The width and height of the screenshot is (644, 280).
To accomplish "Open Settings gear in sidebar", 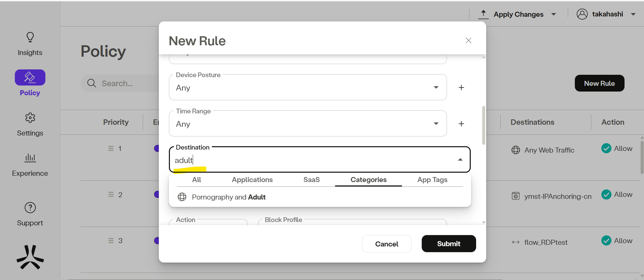I will tap(30, 118).
